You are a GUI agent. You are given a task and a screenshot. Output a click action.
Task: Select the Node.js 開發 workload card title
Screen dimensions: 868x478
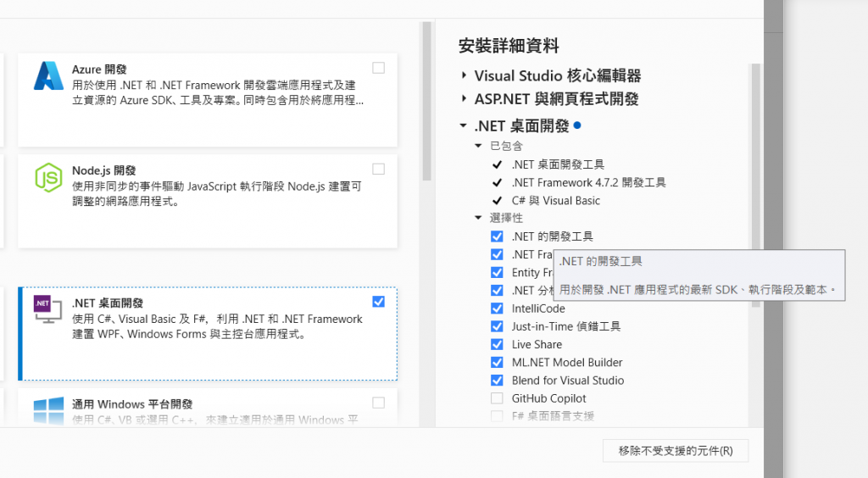pyautogui.click(x=103, y=170)
